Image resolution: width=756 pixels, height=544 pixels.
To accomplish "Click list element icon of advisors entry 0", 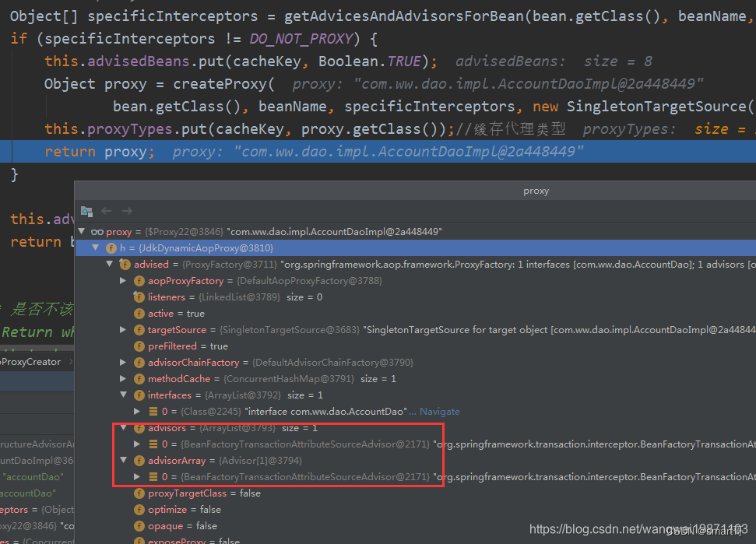I will point(153,444).
